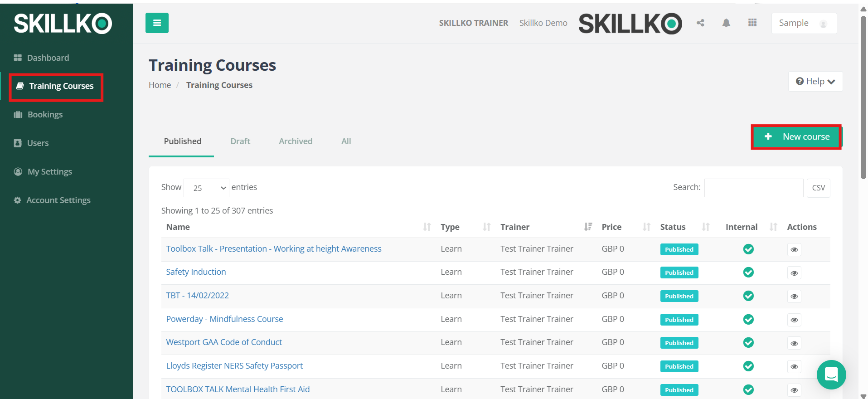Open the TBT - 14/02/2022 course link
This screenshot has height=399, width=868.
197,296
